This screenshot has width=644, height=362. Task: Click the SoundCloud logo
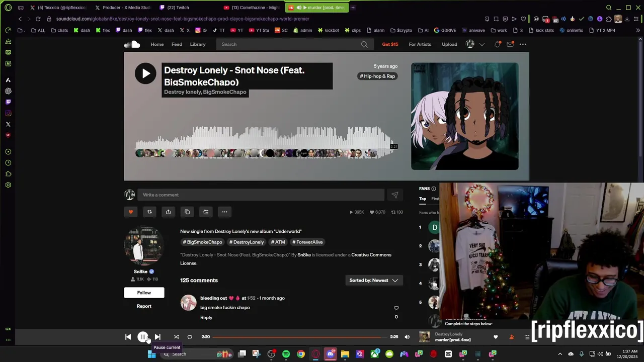point(132,44)
